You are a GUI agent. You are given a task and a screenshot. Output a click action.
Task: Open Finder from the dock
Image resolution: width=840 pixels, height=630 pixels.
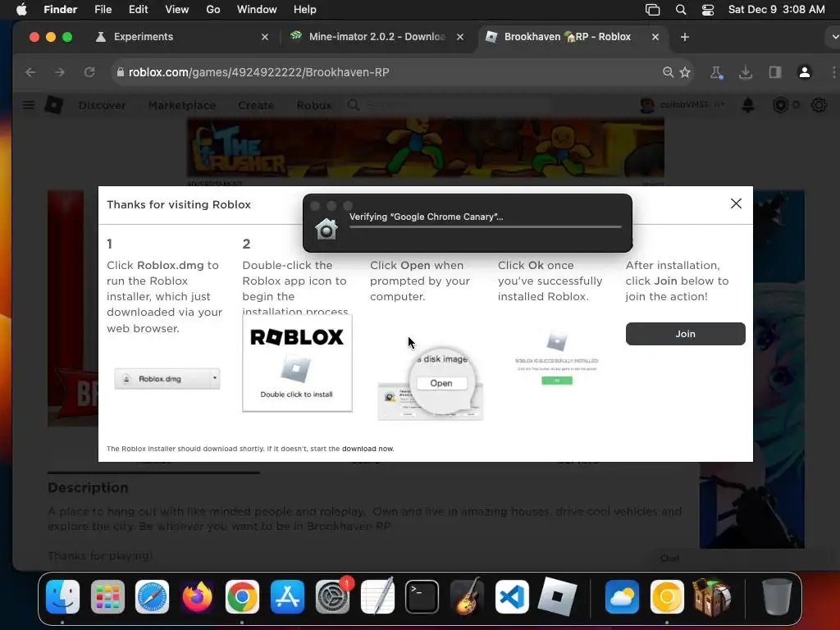(x=62, y=596)
